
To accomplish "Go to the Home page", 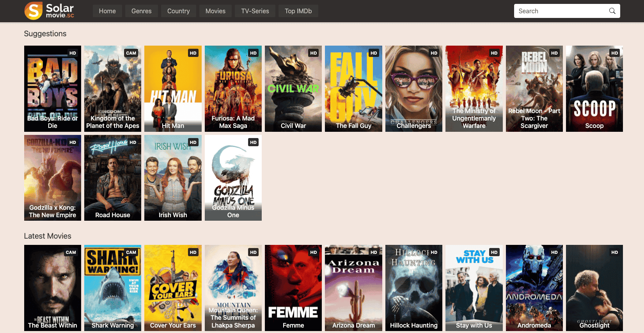I will [107, 11].
